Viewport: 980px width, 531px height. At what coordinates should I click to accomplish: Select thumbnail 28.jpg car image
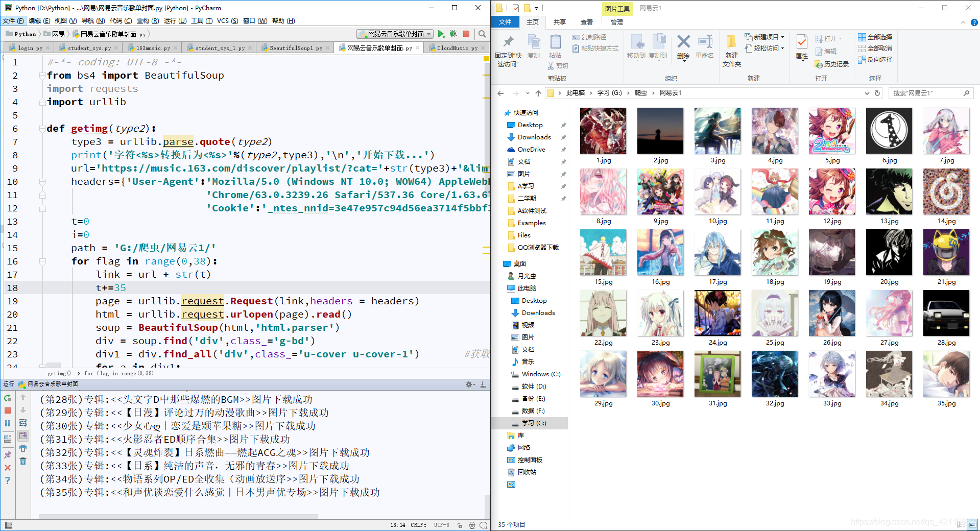tap(946, 318)
